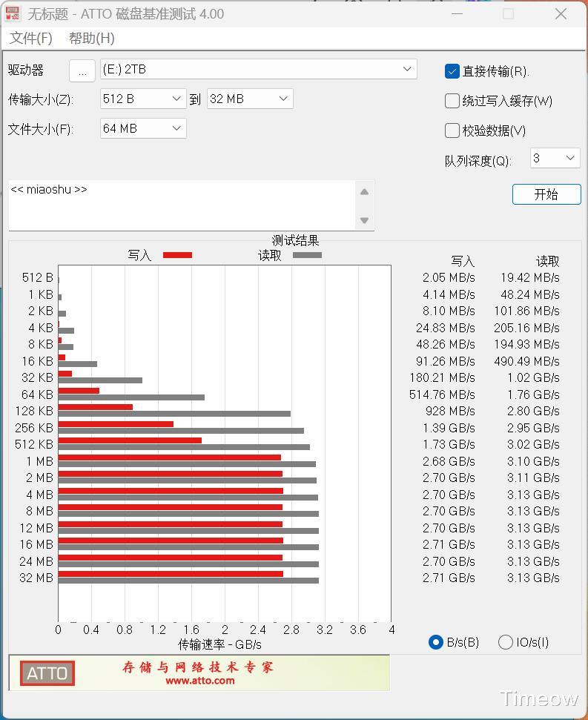Close the ATTO benchmark window

561,14
